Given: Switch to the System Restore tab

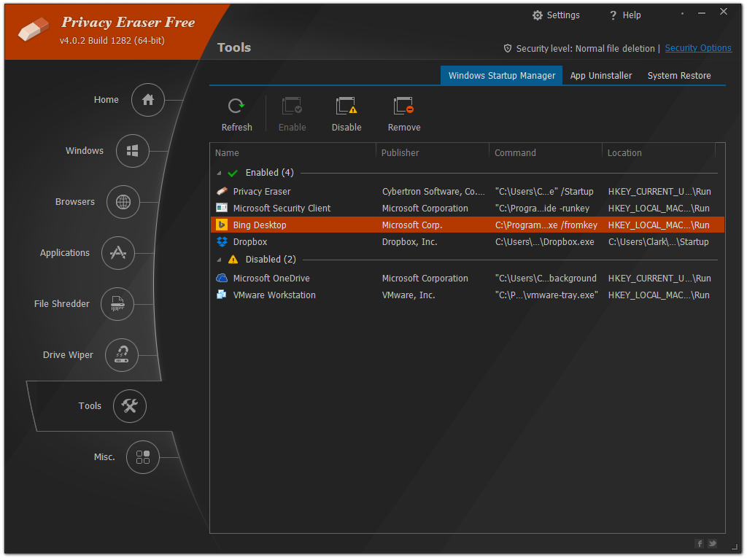Looking at the screenshot, I should pyautogui.click(x=678, y=76).
